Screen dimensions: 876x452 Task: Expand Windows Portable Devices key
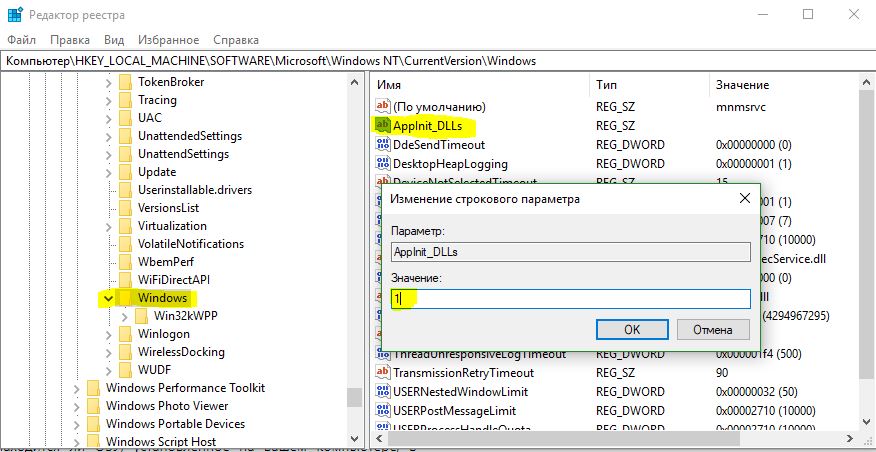click(x=77, y=424)
